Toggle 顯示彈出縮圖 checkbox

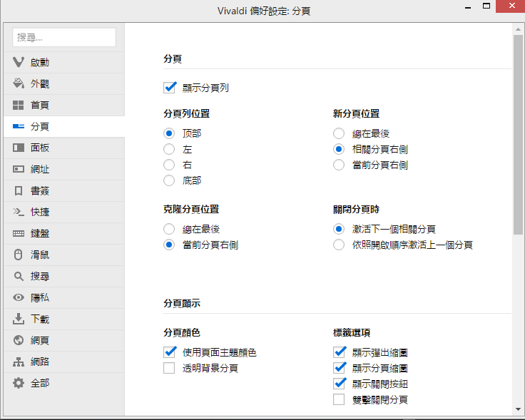339,352
